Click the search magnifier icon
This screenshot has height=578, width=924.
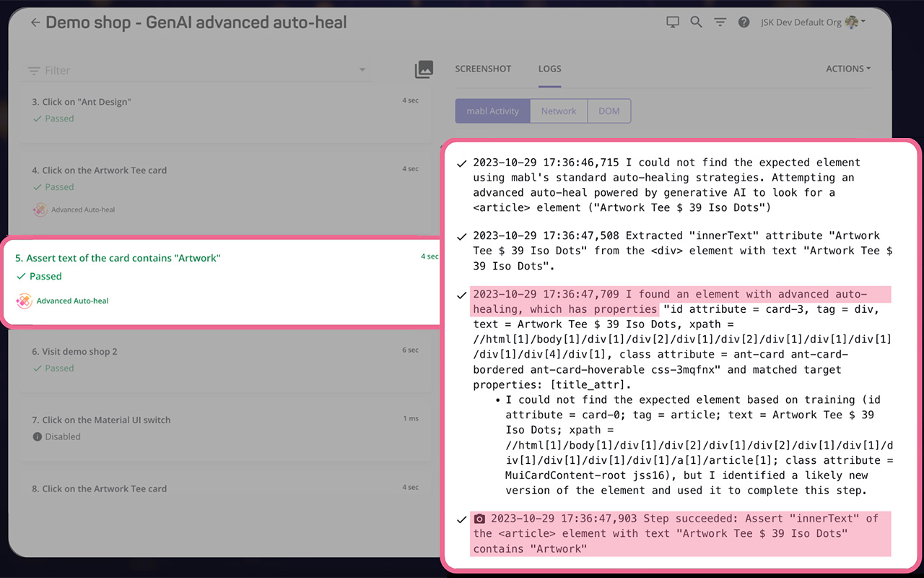[x=696, y=22]
